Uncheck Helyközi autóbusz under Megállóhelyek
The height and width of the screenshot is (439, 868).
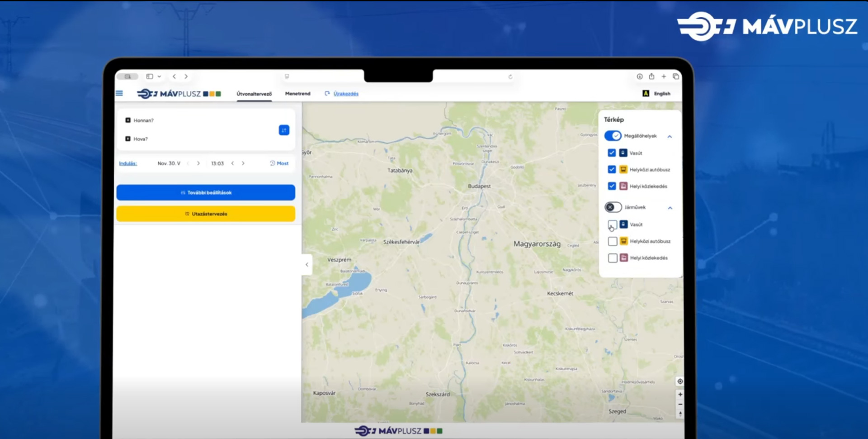(x=612, y=169)
